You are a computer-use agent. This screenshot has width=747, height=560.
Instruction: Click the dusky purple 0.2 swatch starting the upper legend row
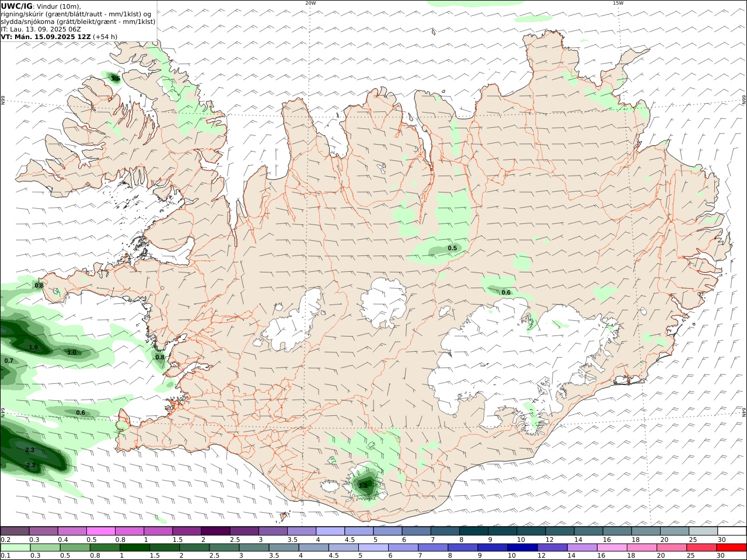coord(15,531)
